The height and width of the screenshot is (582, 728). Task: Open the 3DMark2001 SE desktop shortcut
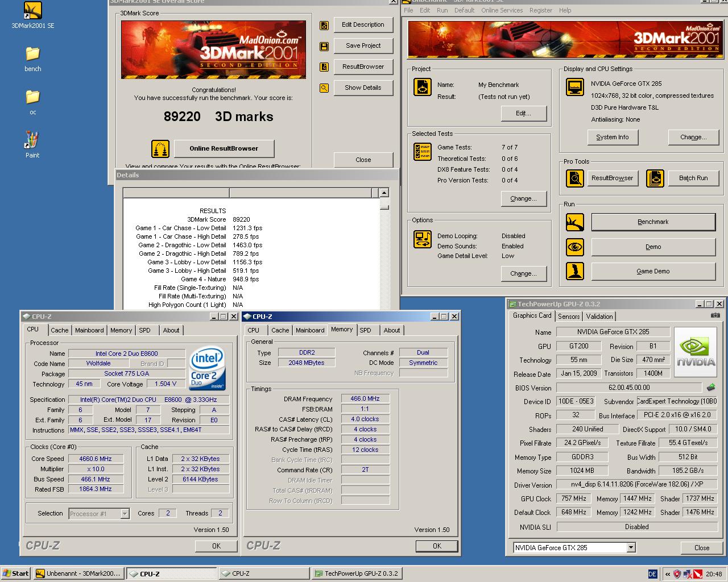[32, 15]
